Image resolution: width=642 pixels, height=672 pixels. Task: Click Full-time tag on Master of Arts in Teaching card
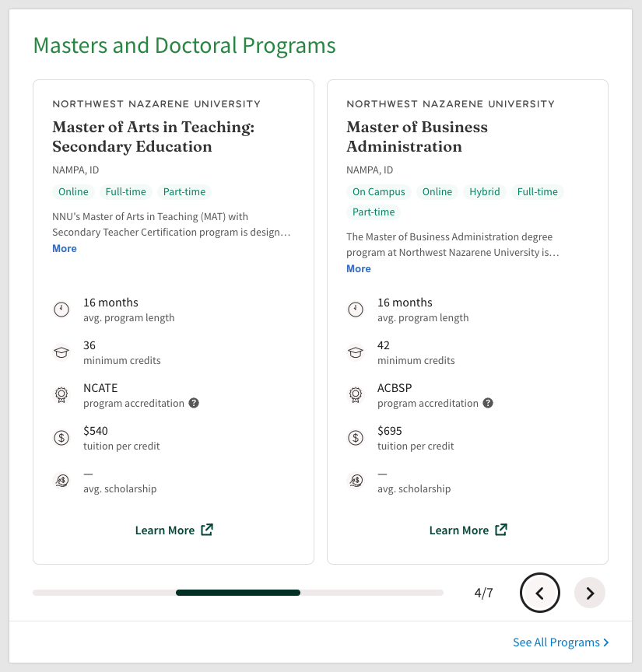(x=125, y=191)
